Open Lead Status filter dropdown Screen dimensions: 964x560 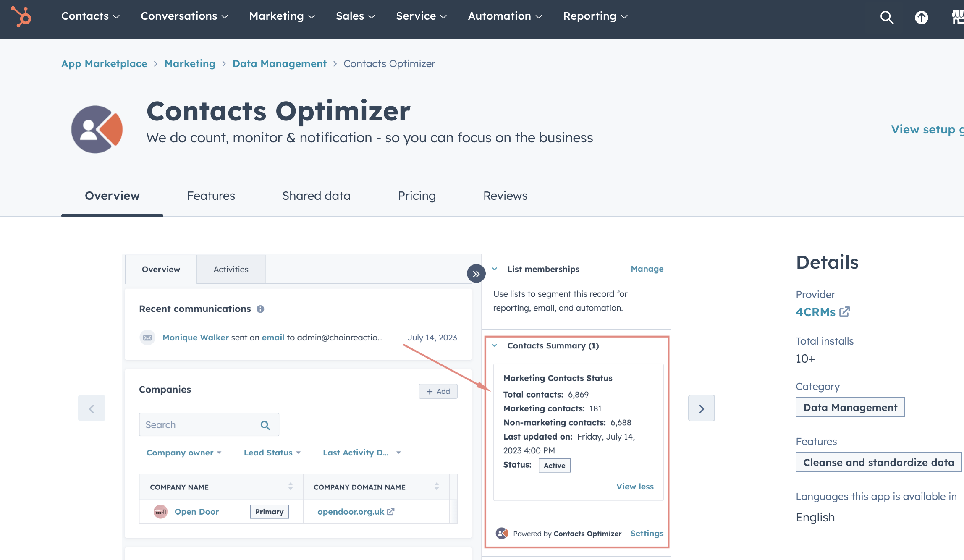(272, 453)
